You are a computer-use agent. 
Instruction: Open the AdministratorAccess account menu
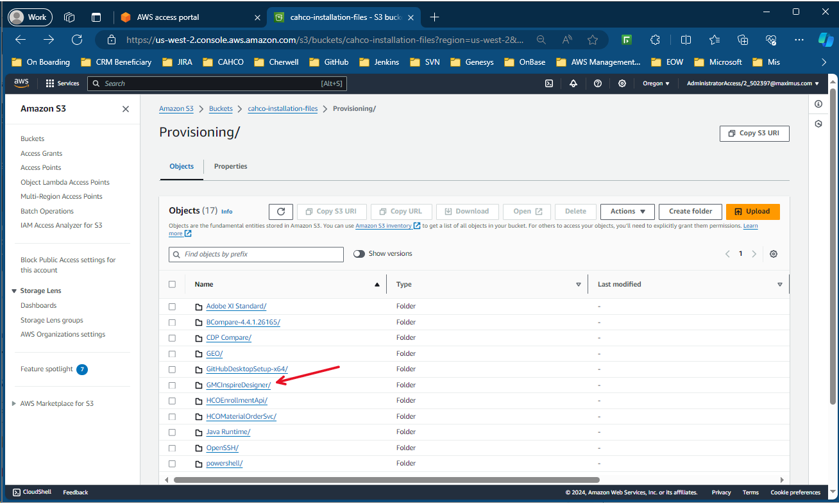click(x=752, y=83)
